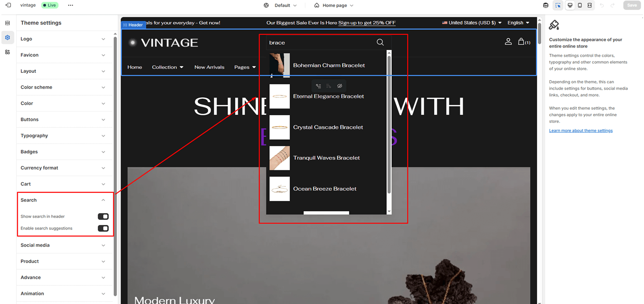Expand the Advance settings

pos(64,277)
